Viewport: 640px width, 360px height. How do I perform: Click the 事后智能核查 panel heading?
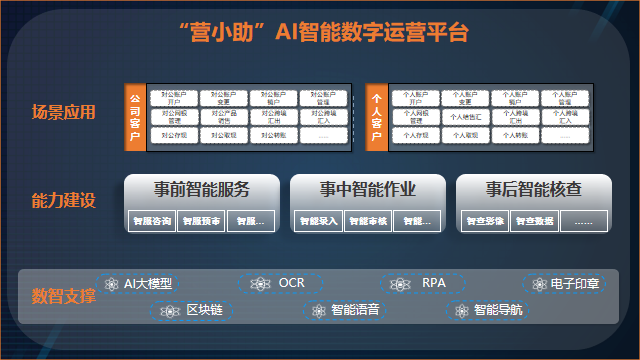(533, 190)
